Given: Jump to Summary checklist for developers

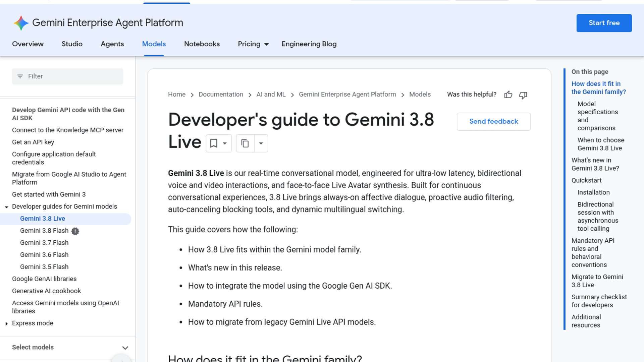Looking at the screenshot, I should [x=599, y=301].
